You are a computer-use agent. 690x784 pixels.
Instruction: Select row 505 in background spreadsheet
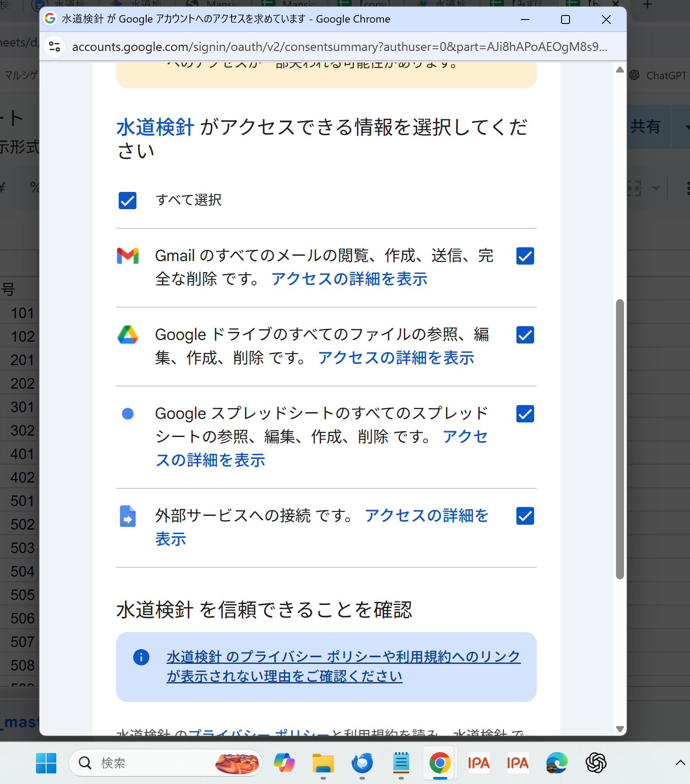(x=22, y=595)
